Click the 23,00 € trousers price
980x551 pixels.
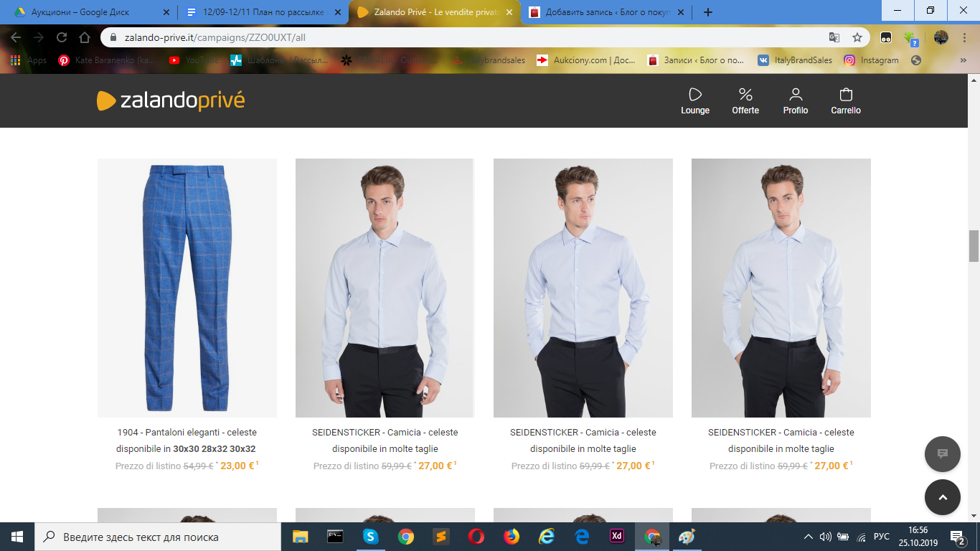pos(237,466)
